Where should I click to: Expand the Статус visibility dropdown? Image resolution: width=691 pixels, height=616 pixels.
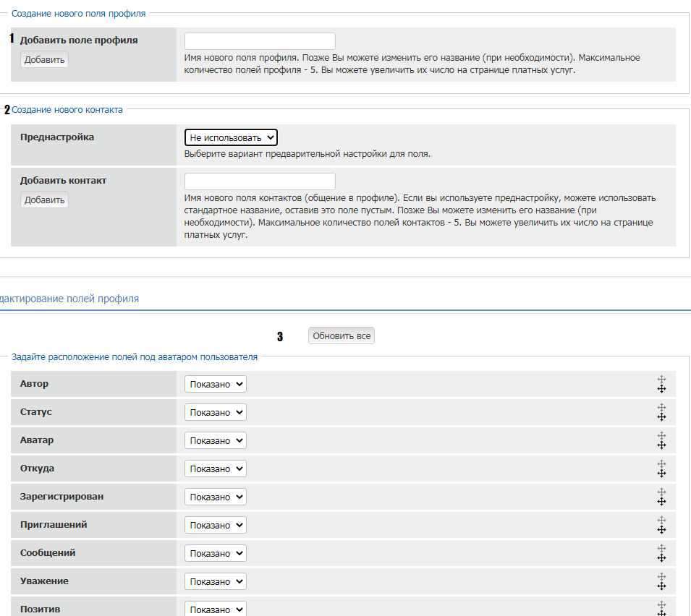(x=216, y=412)
